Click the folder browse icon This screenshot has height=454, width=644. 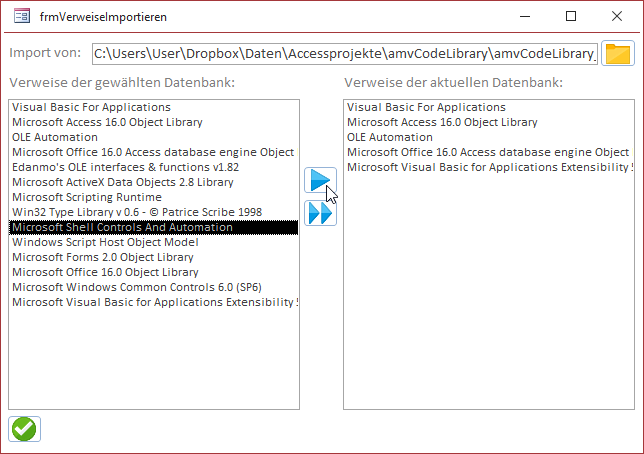tap(618, 53)
